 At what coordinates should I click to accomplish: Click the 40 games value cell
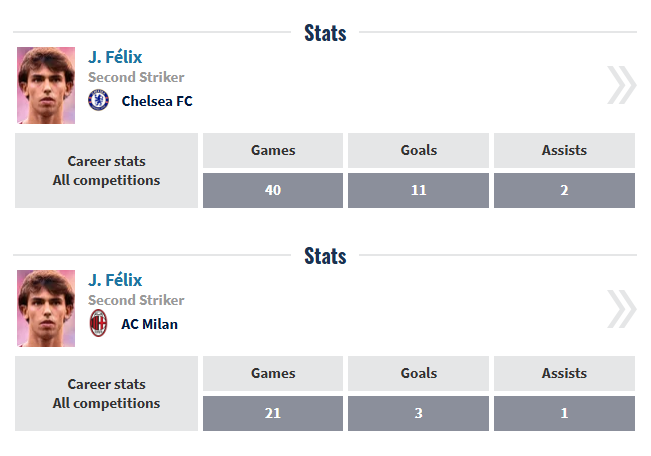coord(273,190)
